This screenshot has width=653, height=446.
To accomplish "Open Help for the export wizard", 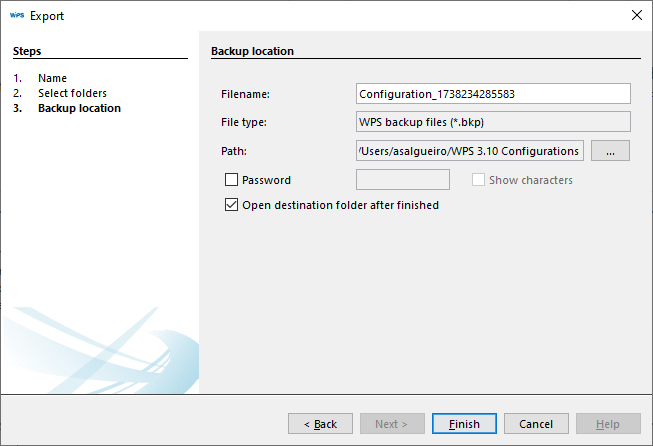I will pyautogui.click(x=607, y=424).
